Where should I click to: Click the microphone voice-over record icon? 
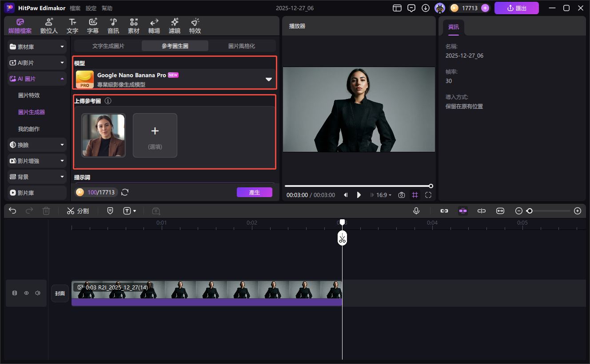pos(416,211)
